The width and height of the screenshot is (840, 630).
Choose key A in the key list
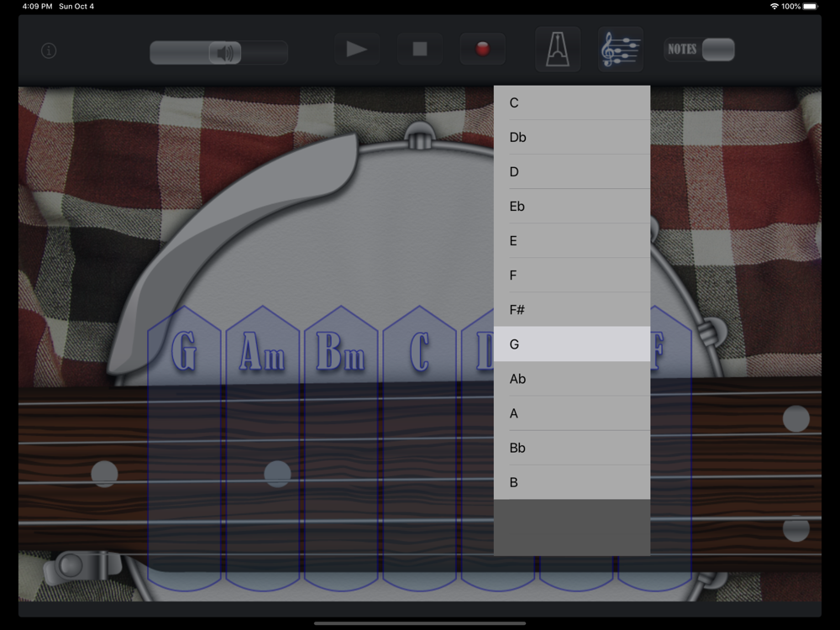(x=572, y=413)
